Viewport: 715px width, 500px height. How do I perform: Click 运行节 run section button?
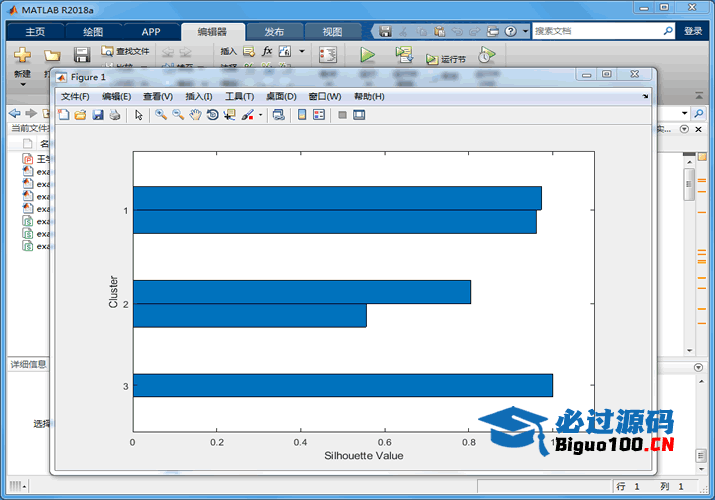[x=446, y=59]
